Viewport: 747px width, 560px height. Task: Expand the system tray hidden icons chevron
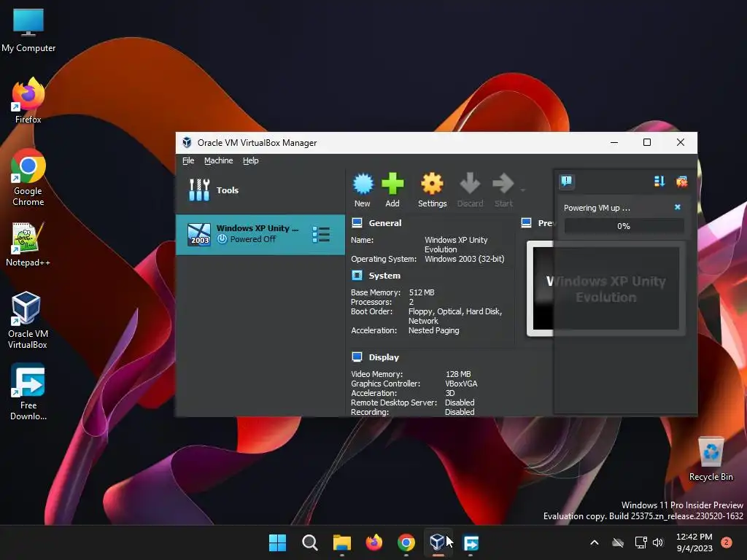click(594, 542)
